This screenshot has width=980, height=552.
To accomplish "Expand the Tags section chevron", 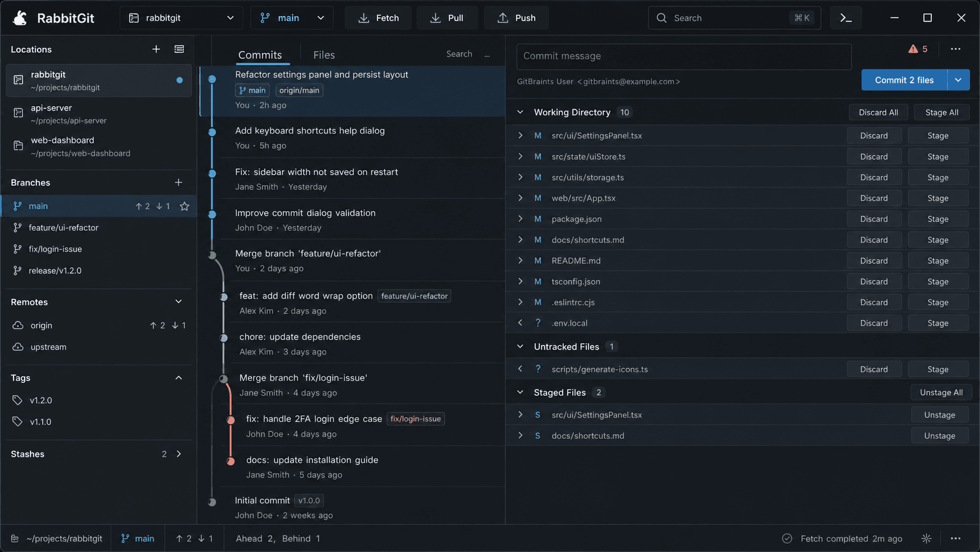I will 179,378.
